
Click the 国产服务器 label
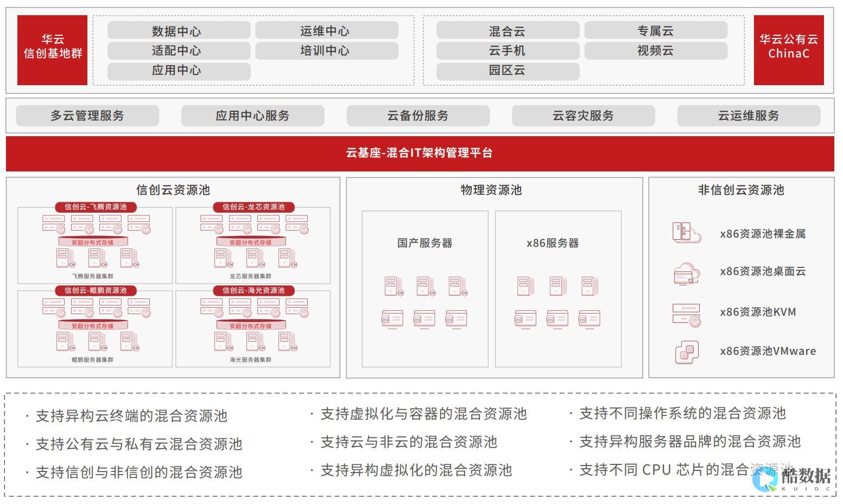(x=425, y=243)
